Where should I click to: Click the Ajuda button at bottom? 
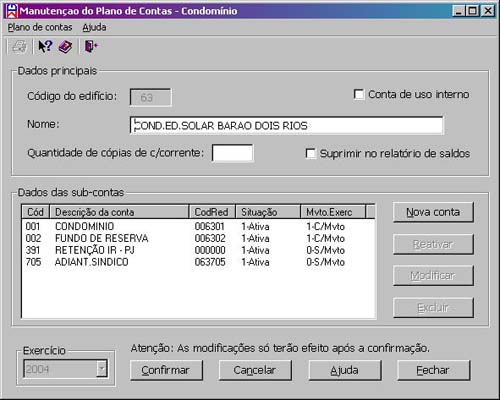coord(345,370)
